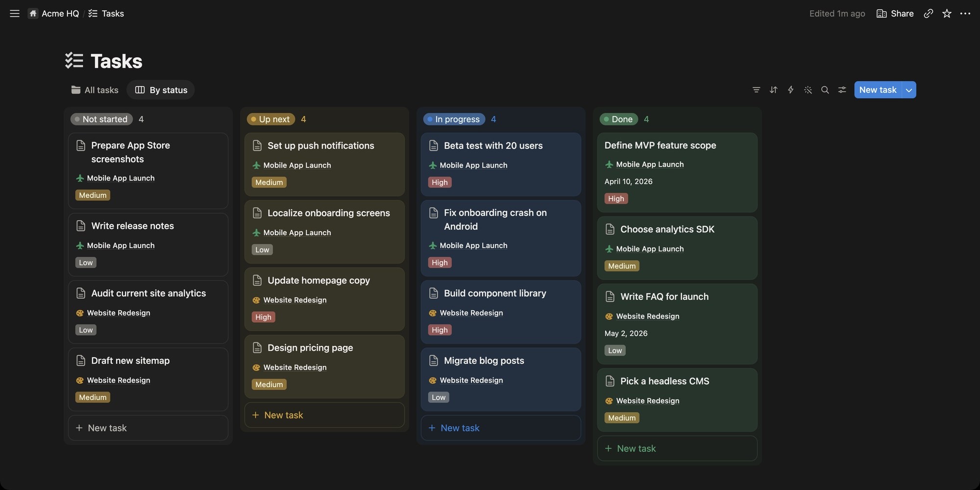Click the Done status label
The image size is (980, 490).
click(x=618, y=119)
